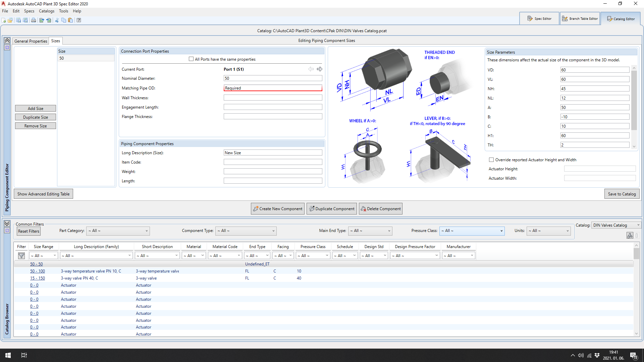Click the Duplicate Size button

tap(36, 117)
